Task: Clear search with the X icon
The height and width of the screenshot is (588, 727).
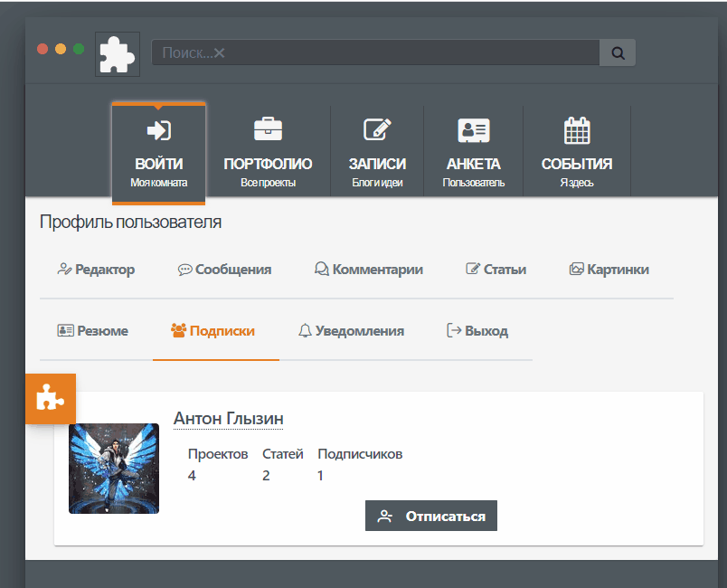Action: 220,52
